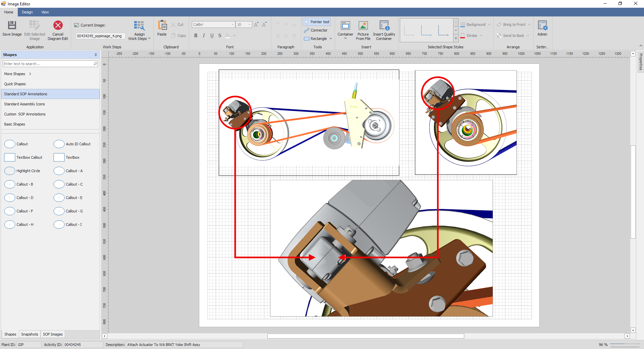The width and height of the screenshot is (644, 349).
Task: Toggle Bold font formatting
Action: [x=196, y=36]
